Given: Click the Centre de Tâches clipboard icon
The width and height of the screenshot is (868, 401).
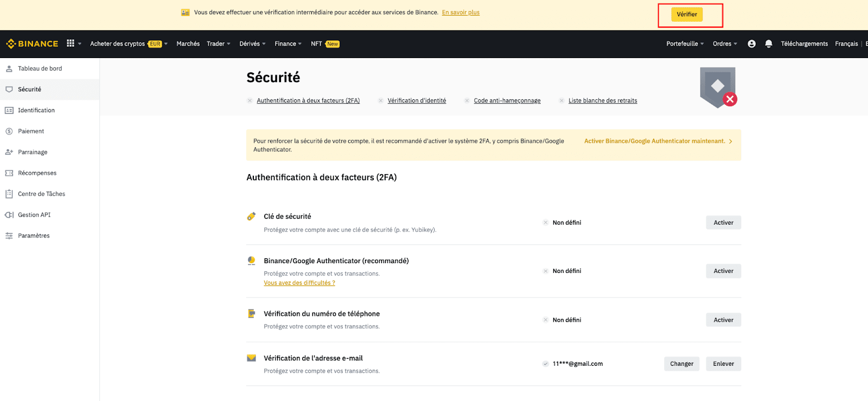Looking at the screenshot, I should tap(9, 194).
